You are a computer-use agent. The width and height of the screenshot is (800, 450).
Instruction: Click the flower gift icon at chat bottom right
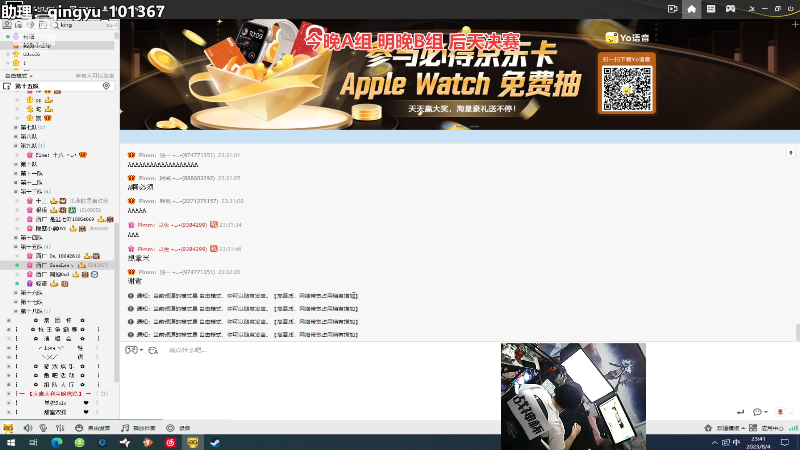(x=780, y=412)
